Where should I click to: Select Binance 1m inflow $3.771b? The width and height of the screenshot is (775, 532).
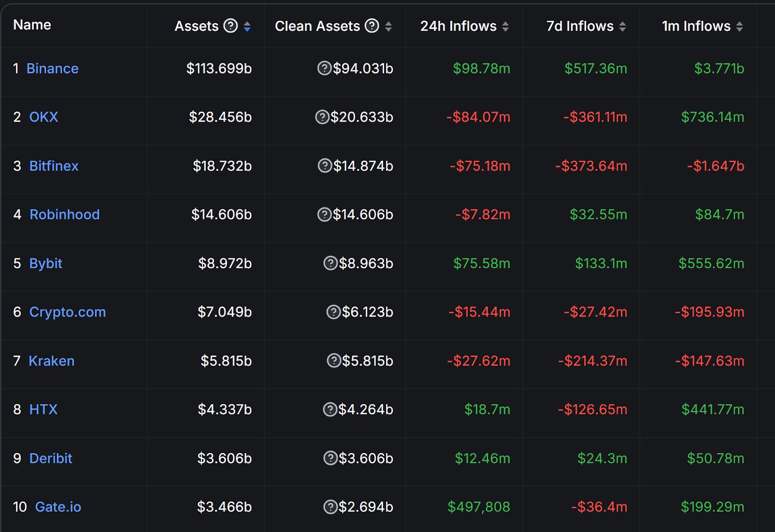click(x=719, y=68)
